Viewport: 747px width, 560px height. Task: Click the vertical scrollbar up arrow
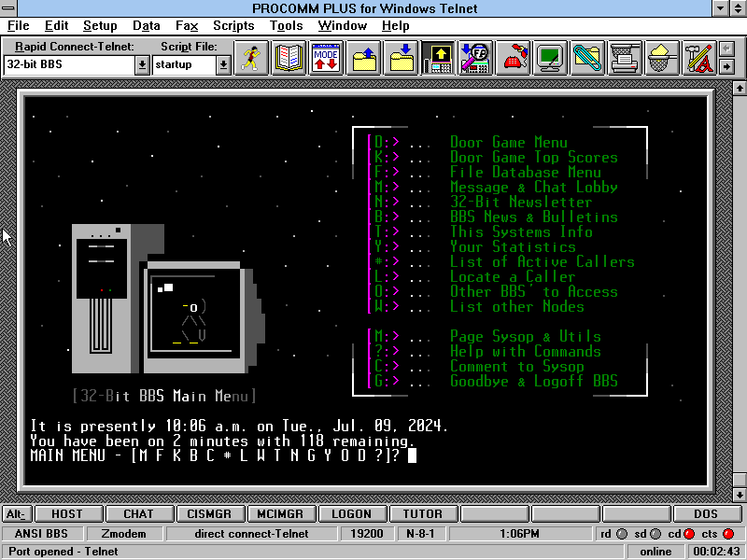[740, 88]
